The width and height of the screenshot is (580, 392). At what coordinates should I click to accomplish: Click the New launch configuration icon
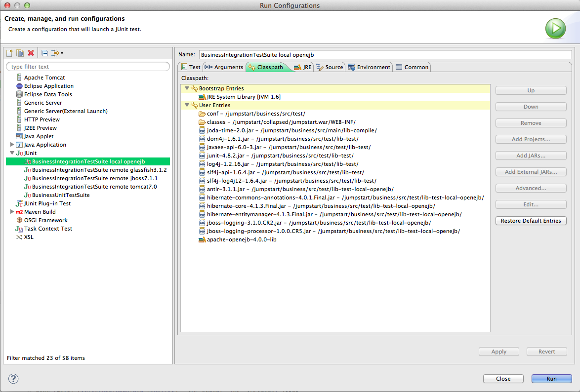pos(9,53)
